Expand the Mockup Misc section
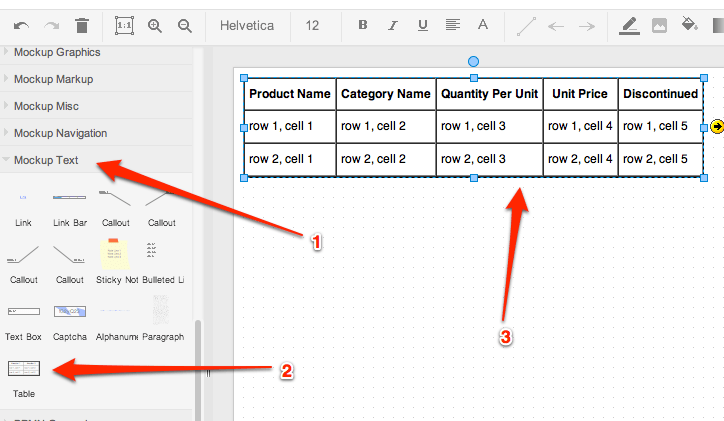This screenshot has height=421, width=724. tap(96, 106)
